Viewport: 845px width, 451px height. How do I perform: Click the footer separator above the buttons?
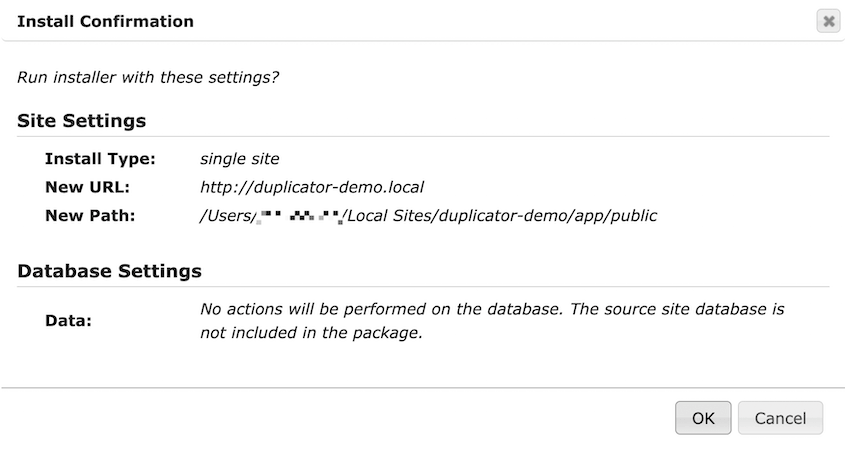click(423, 387)
